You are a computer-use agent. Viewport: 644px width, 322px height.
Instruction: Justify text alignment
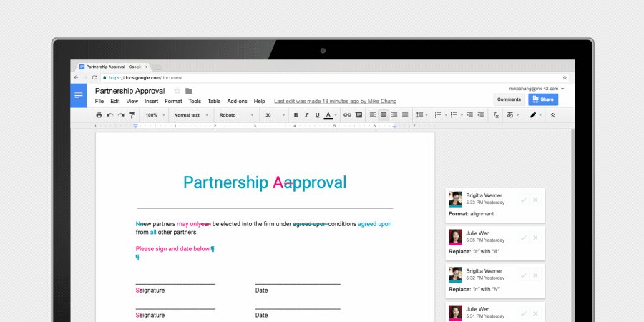pos(405,115)
